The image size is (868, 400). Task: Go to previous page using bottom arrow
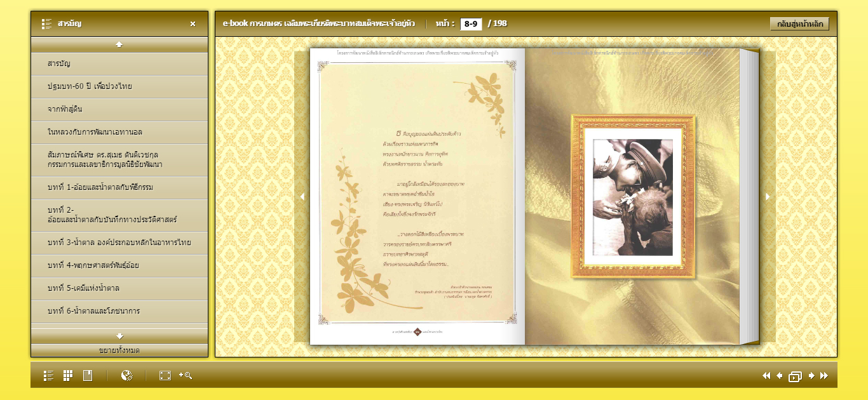[780, 376]
